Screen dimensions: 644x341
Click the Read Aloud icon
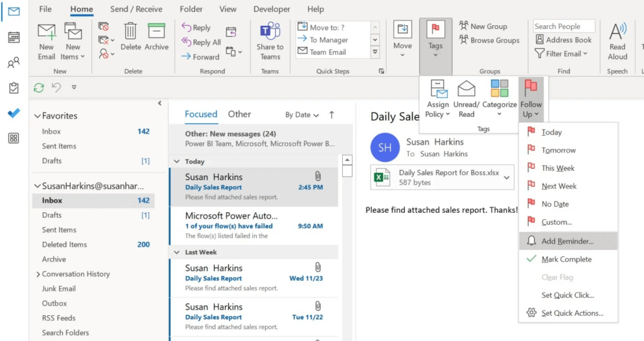(617, 32)
